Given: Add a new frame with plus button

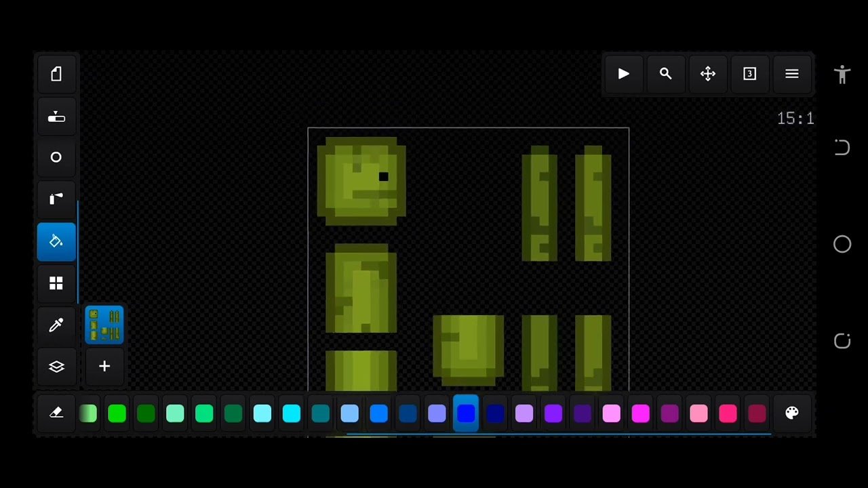Looking at the screenshot, I should point(104,367).
